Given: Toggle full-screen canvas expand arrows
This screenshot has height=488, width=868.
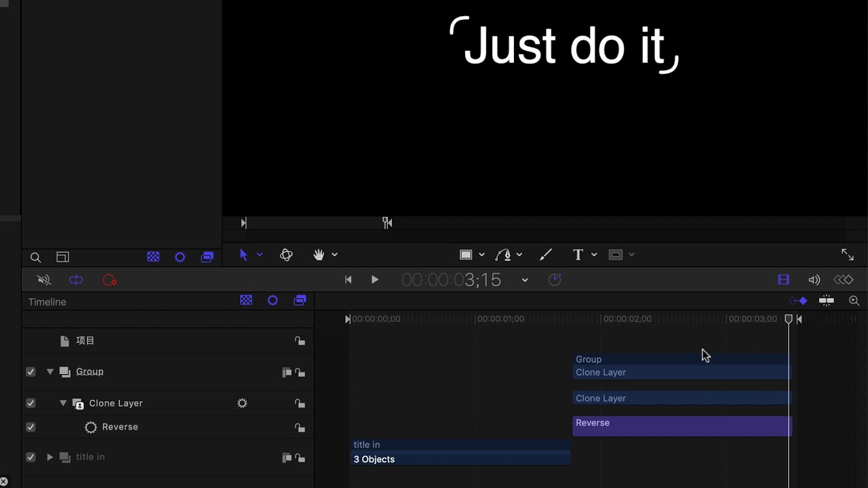Looking at the screenshot, I should click(x=848, y=254).
